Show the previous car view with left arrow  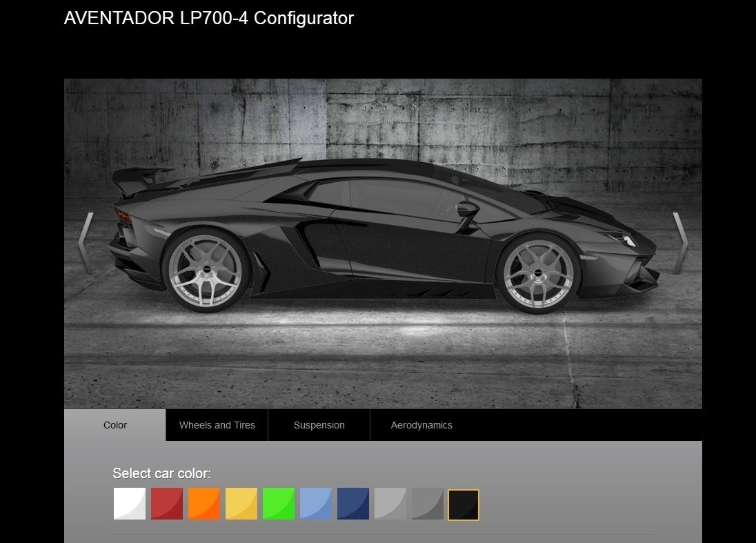(86, 243)
